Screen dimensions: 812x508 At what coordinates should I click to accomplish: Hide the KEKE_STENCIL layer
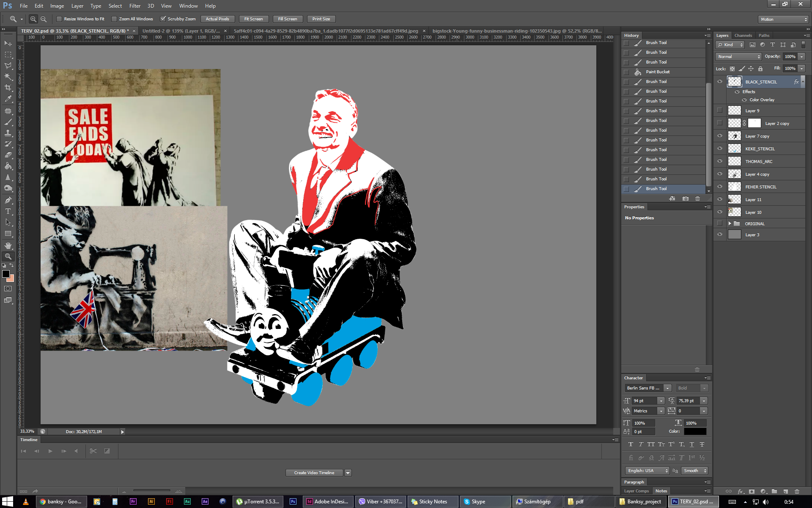coord(720,149)
